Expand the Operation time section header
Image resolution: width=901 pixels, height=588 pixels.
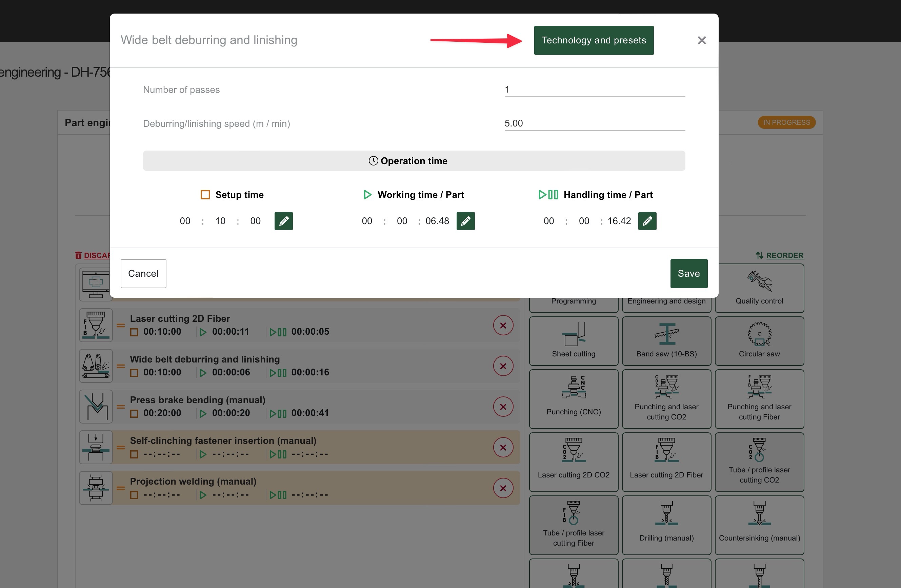(x=414, y=161)
